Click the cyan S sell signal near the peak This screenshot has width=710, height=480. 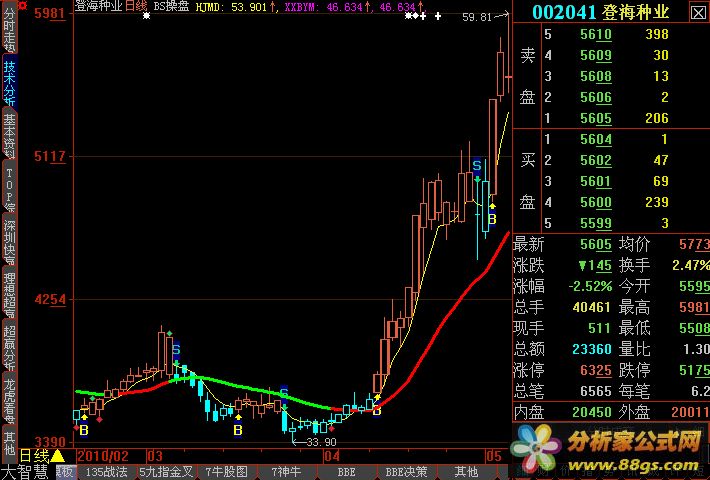point(477,165)
